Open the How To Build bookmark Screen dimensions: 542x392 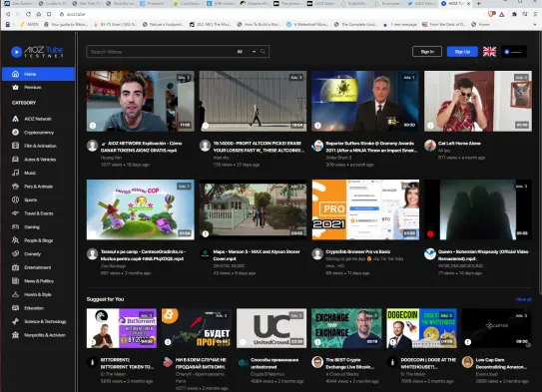point(260,25)
